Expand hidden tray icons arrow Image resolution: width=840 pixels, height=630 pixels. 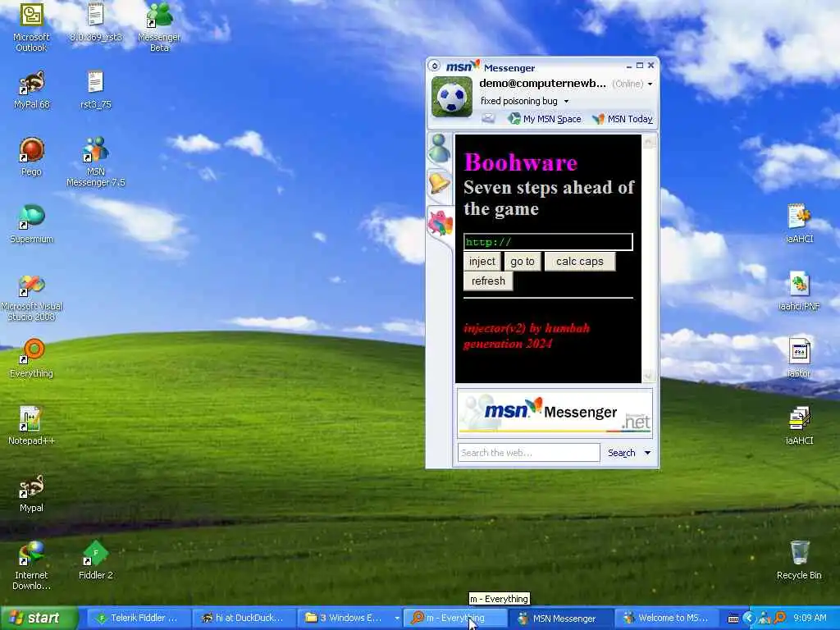(x=748, y=619)
